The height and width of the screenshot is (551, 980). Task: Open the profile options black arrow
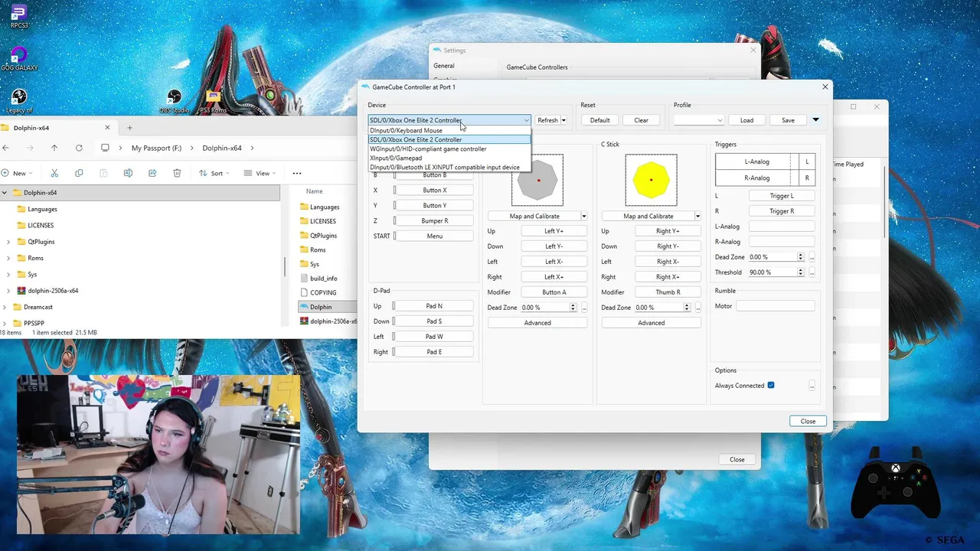click(815, 120)
